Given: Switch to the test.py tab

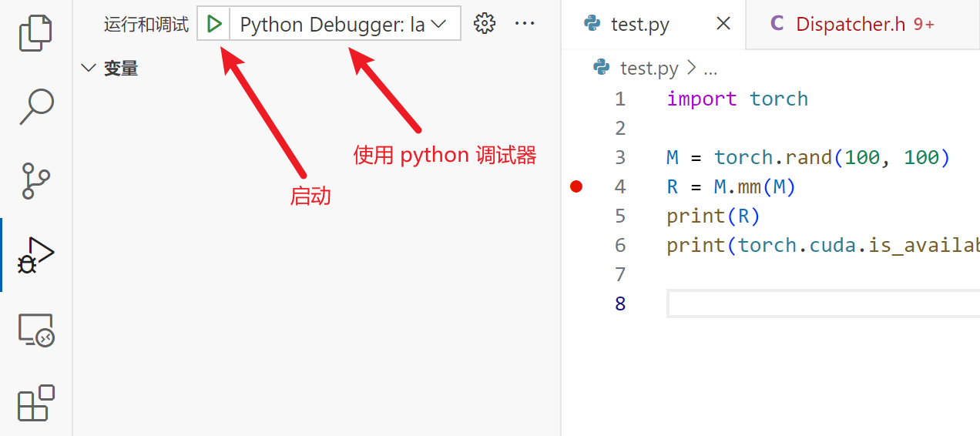Looking at the screenshot, I should 639,24.
